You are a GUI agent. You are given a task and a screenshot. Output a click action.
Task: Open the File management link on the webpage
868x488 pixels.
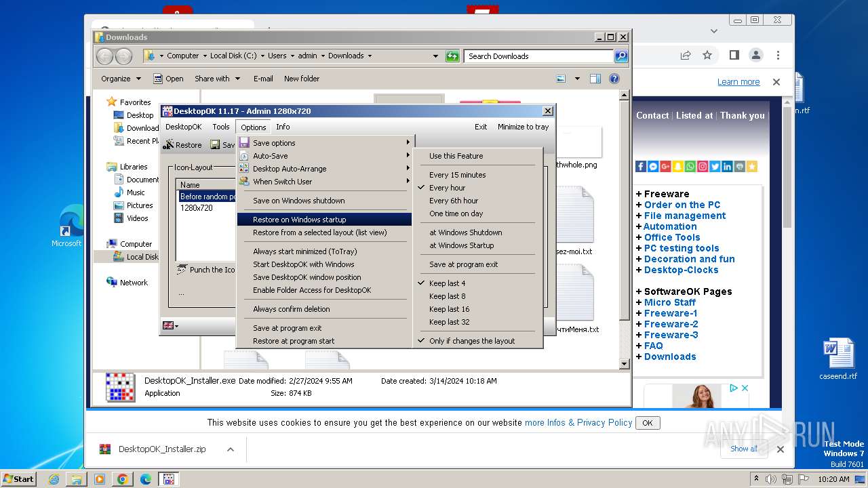click(x=685, y=216)
